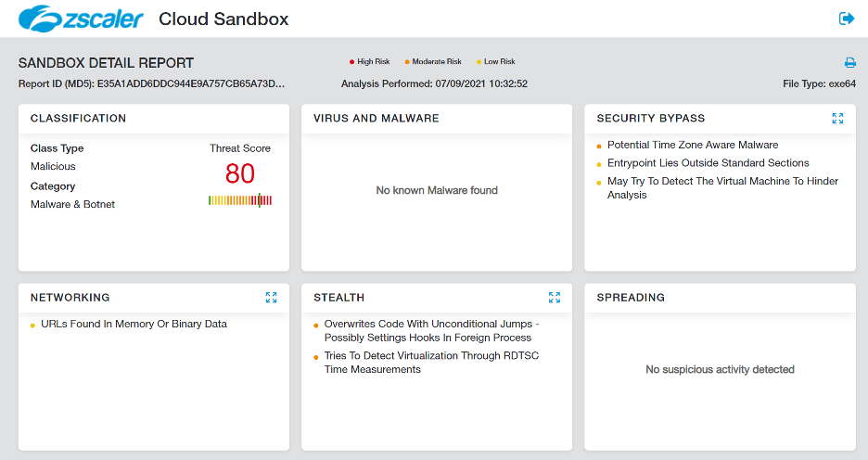Screen dimensions: 868x460
Task: Click the threat score value 80
Action: click(240, 174)
